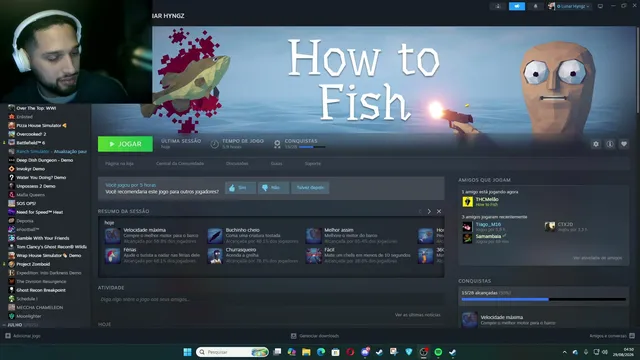This screenshot has height=360, width=640.
Task: Select Need for Speed Heat in library
Action: 40,212
